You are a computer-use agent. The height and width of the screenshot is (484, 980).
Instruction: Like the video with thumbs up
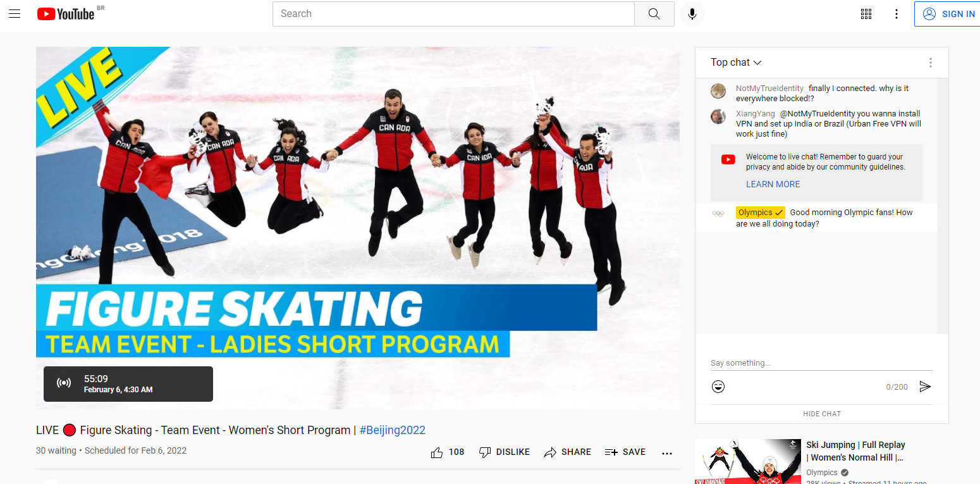[437, 452]
